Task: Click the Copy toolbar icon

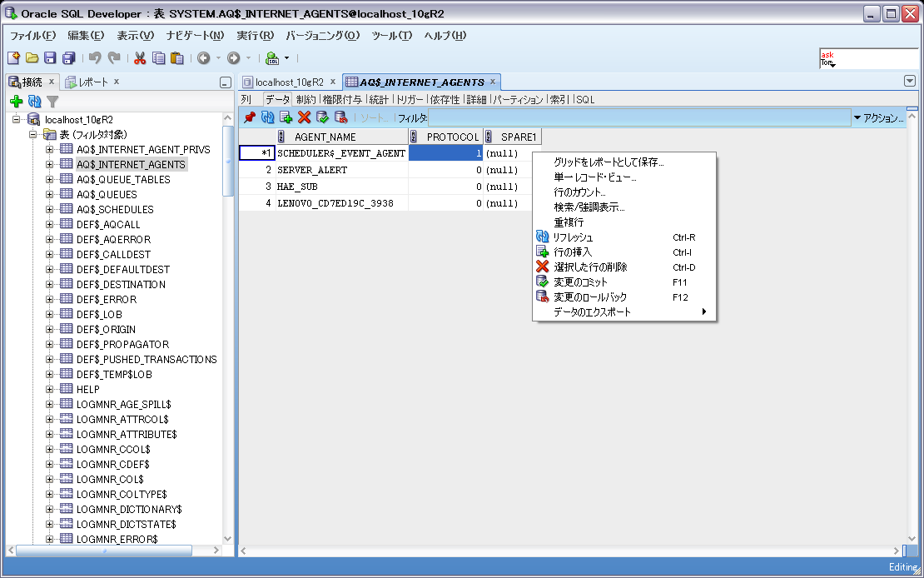Action: click(x=158, y=57)
